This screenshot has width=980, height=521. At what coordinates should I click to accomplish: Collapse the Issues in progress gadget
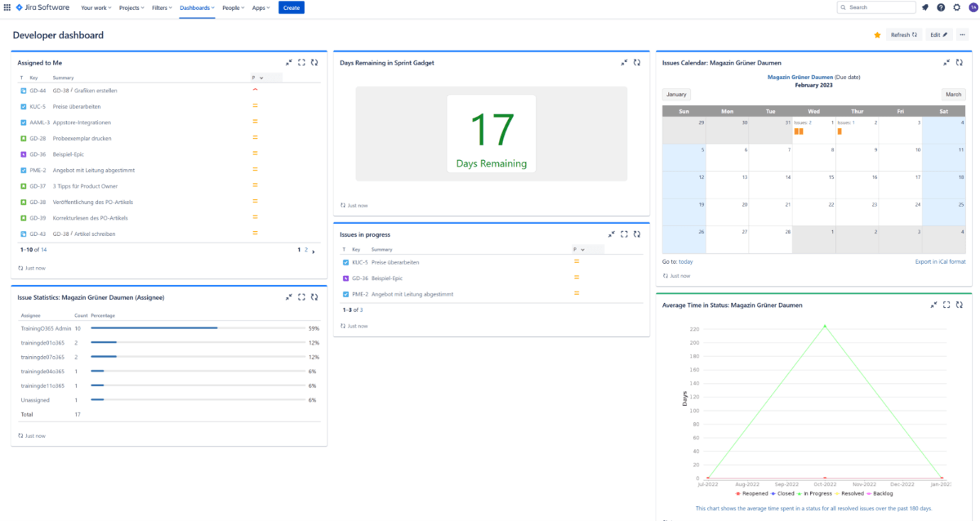[611, 234]
